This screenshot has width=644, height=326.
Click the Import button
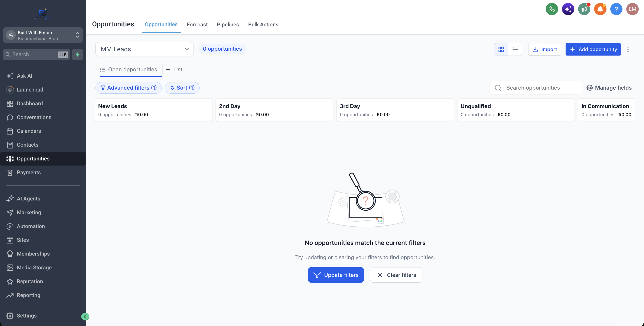tap(544, 49)
